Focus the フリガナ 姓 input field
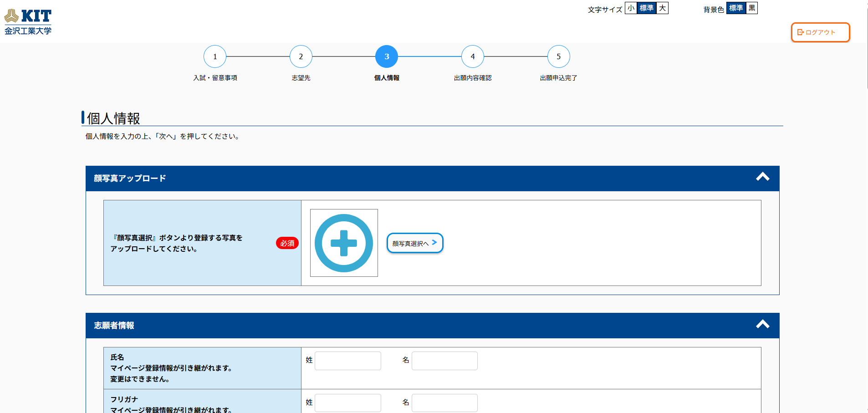 click(x=348, y=403)
